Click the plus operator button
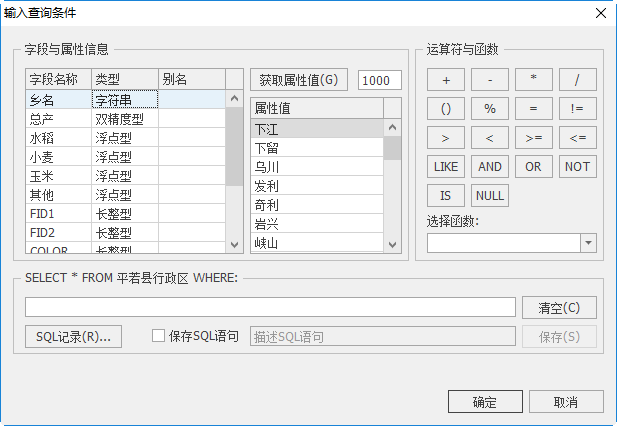This screenshot has height=426, width=617. pyautogui.click(x=445, y=80)
